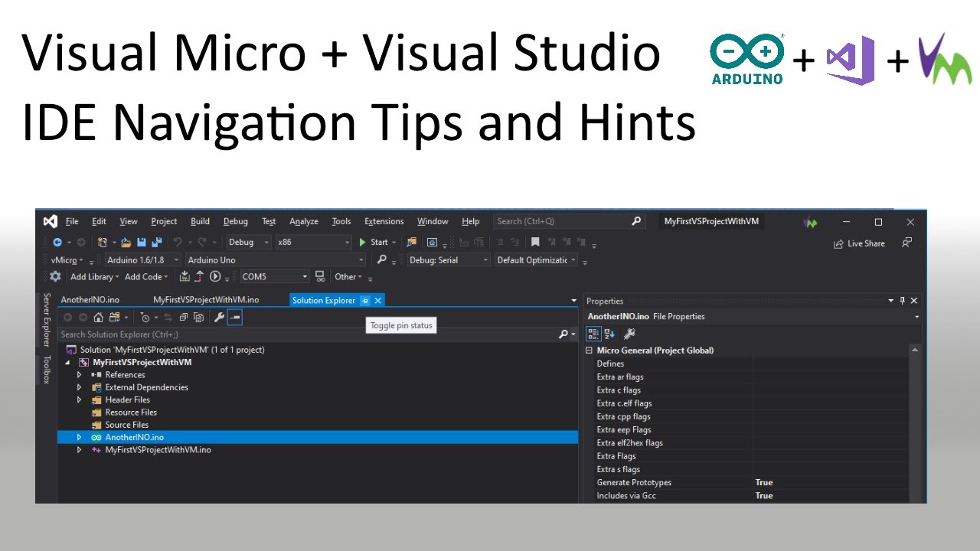Screen dimensions: 980x551
Task: Click the Build and Upload icon
Action: (x=185, y=276)
